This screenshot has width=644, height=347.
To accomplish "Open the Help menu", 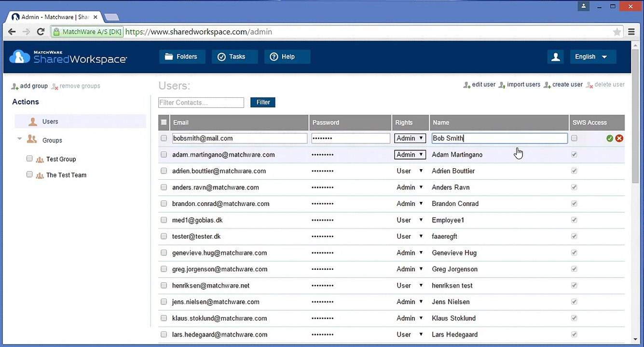I will tap(287, 57).
